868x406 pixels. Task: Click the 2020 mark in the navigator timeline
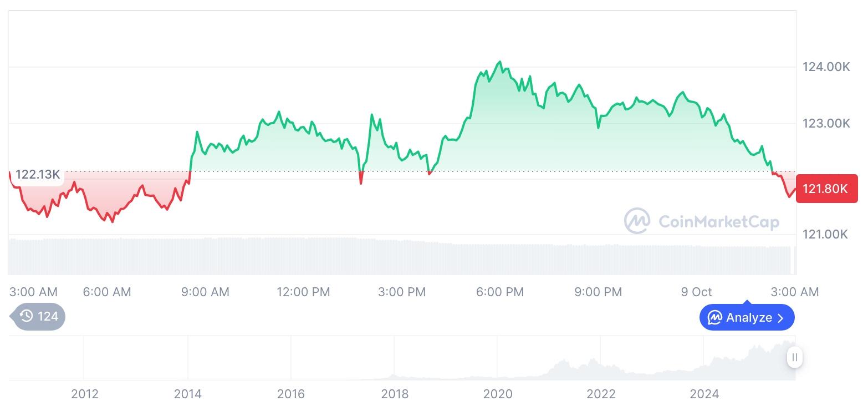pyautogui.click(x=498, y=394)
